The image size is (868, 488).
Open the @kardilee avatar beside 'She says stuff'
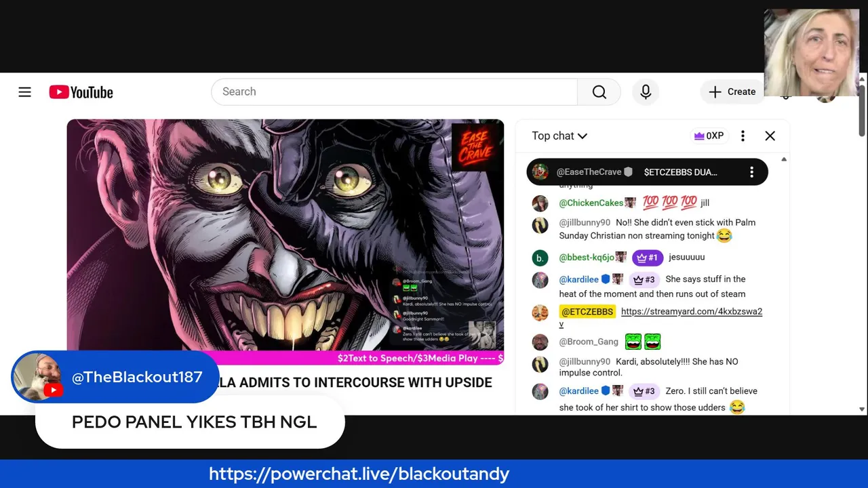(x=540, y=280)
